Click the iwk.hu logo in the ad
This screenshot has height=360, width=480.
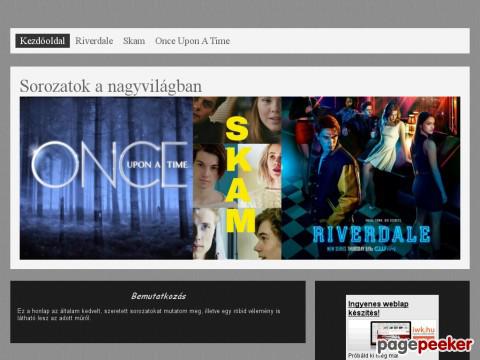pyautogui.click(x=423, y=330)
